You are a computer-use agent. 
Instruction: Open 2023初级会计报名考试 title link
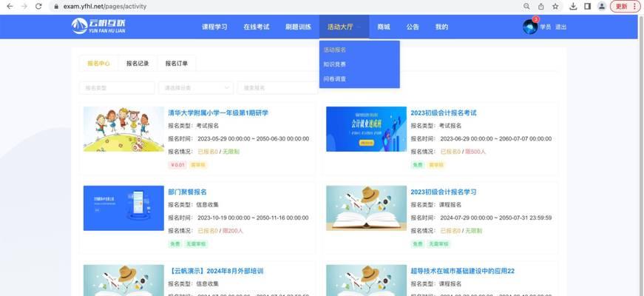[444, 112]
